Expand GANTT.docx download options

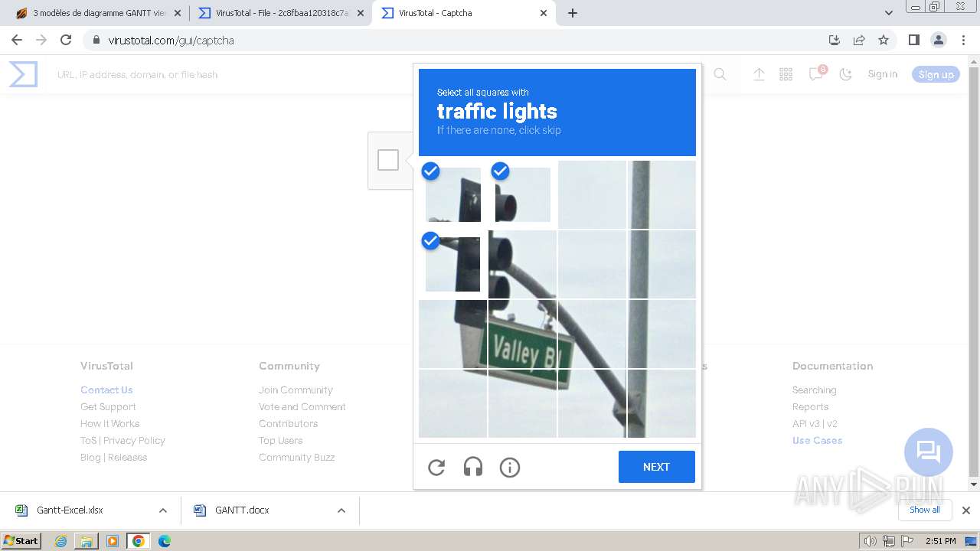pyautogui.click(x=341, y=510)
